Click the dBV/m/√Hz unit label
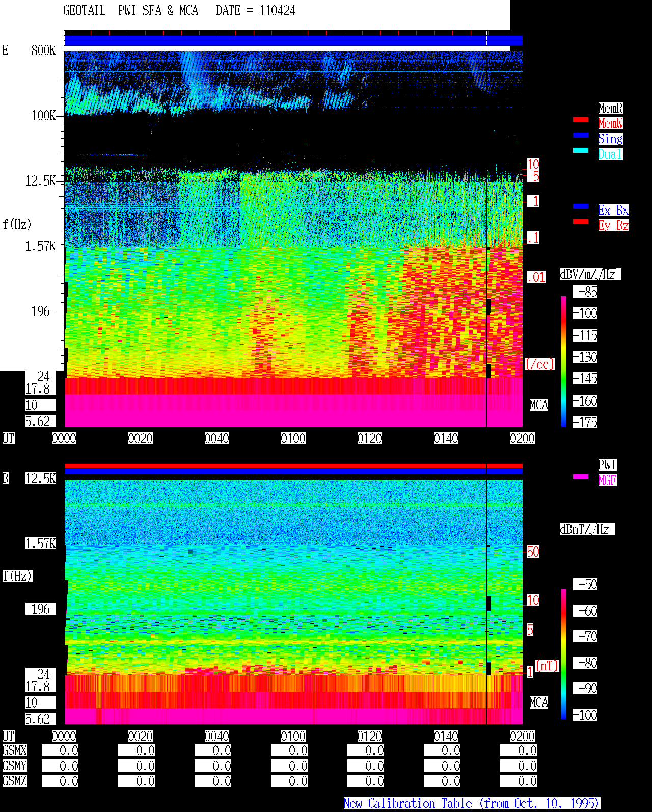Image resolution: width=652 pixels, height=812 pixels. pos(590,274)
